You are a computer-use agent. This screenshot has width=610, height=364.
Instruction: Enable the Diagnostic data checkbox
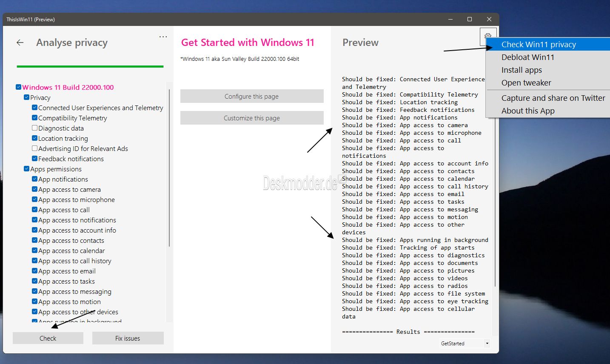(35, 128)
